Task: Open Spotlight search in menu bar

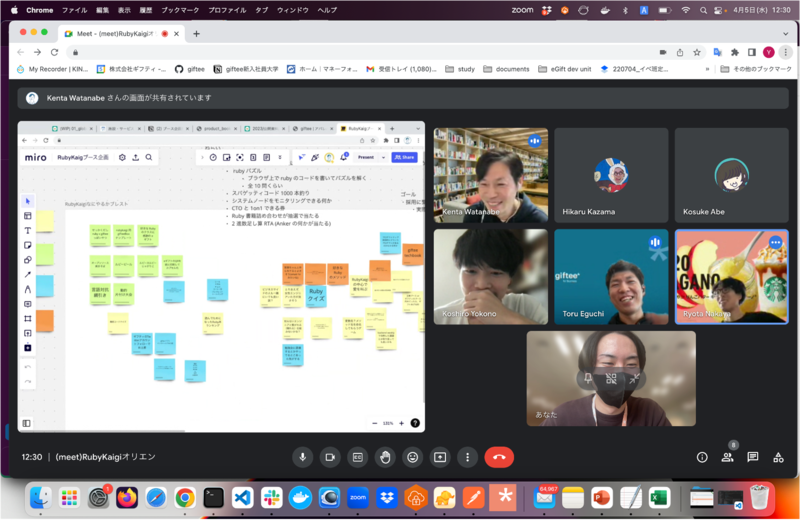Action: [704, 10]
